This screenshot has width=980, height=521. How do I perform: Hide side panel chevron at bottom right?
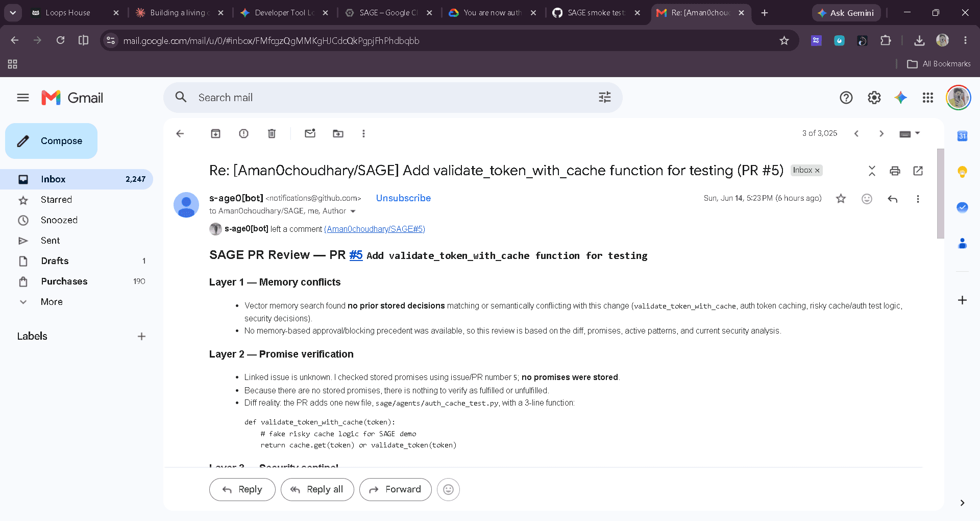click(962, 503)
